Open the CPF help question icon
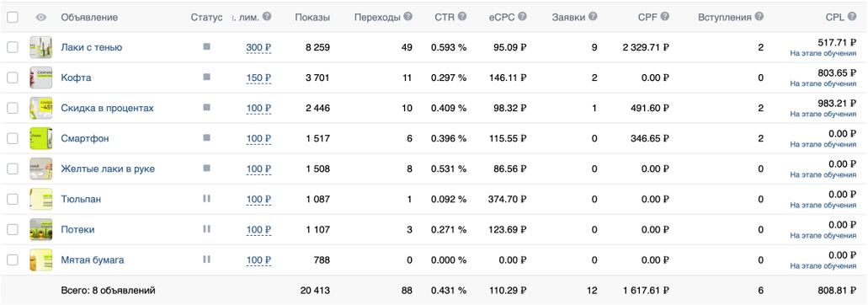Image resolution: width=868 pixels, height=305 pixels. click(665, 17)
